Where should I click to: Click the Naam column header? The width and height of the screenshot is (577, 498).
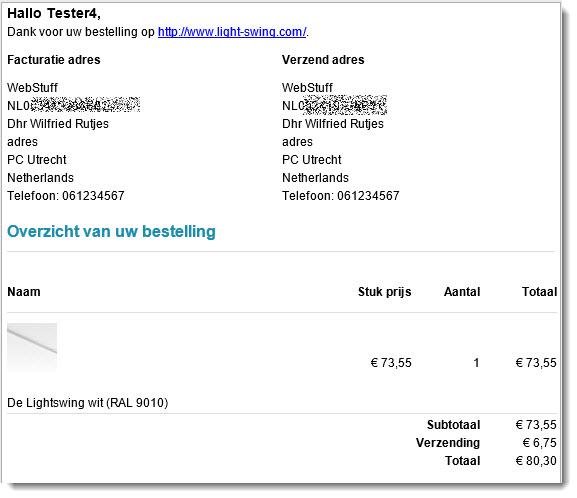point(24,292)
